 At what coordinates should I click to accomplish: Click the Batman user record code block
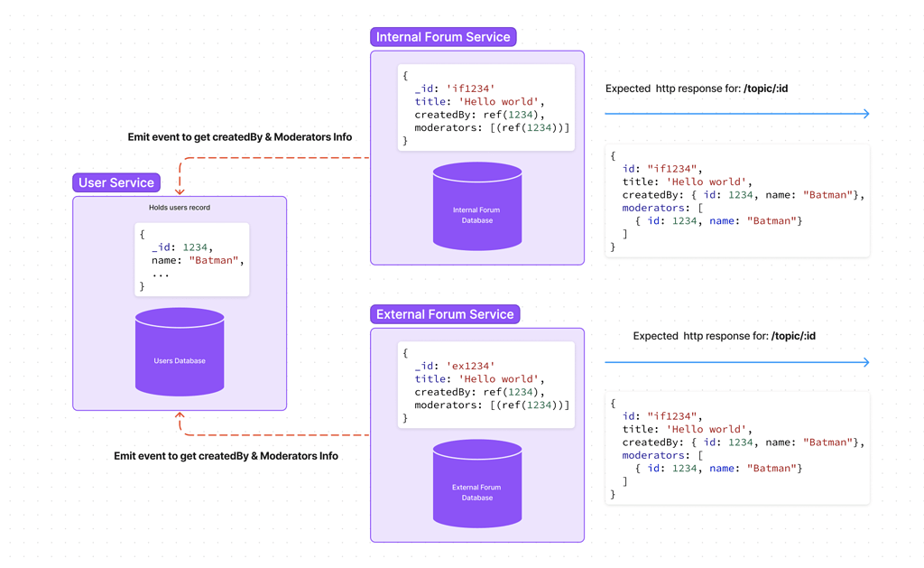click(x=191, y=260)
